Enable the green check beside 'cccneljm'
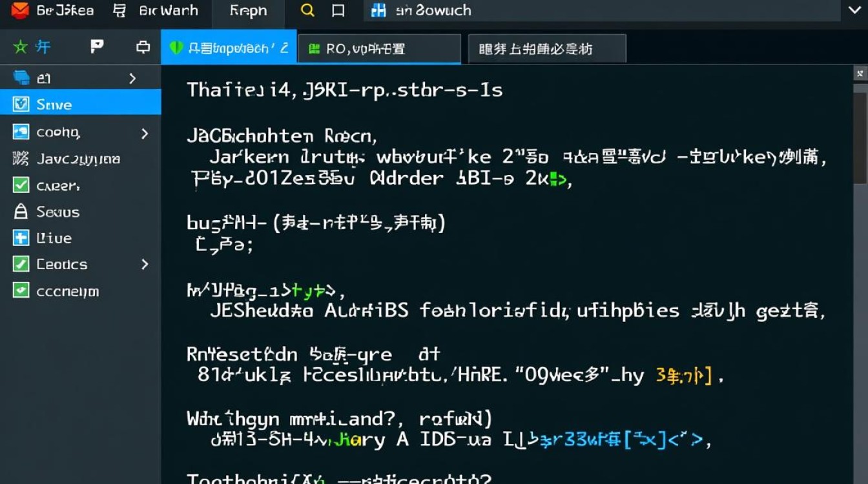 [20, 290]
